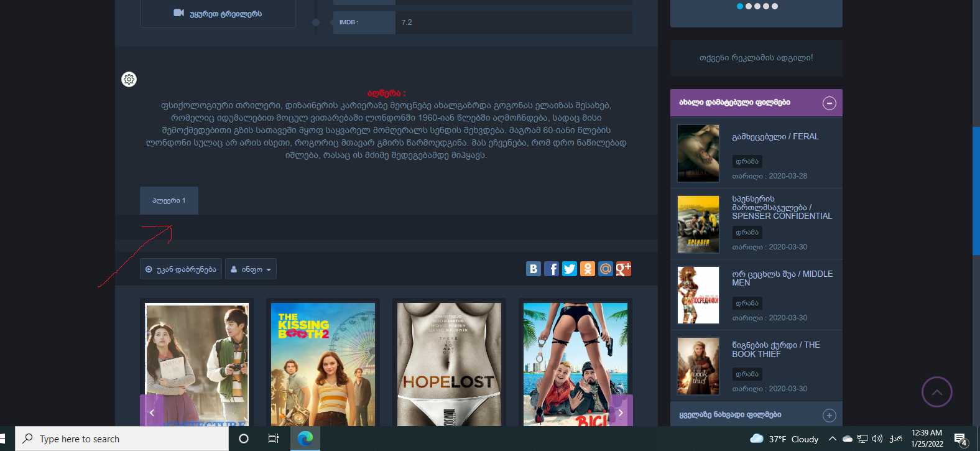The width and height of the screenshot is (980, 451).
Task: Select the last slider pagination dot
Action: click(x=775, y=6)
